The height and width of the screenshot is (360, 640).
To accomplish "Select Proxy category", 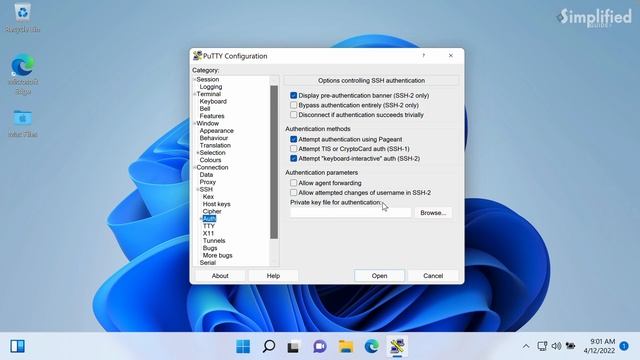I will point(207,182).
